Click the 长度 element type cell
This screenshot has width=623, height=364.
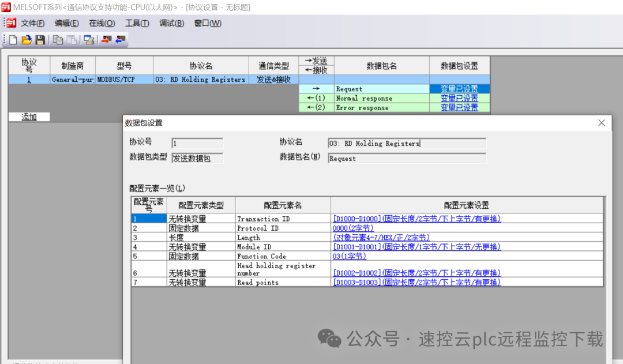pyautogui.click(x=201, y=238)
